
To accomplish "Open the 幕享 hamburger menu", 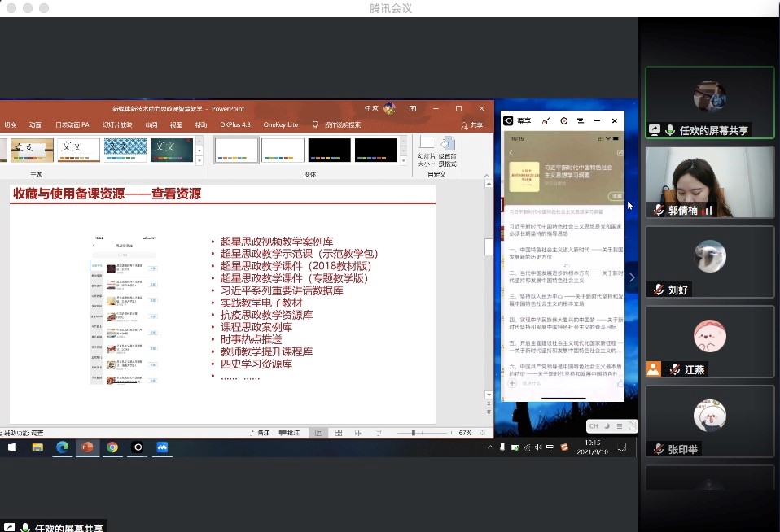I will [581, 120].
